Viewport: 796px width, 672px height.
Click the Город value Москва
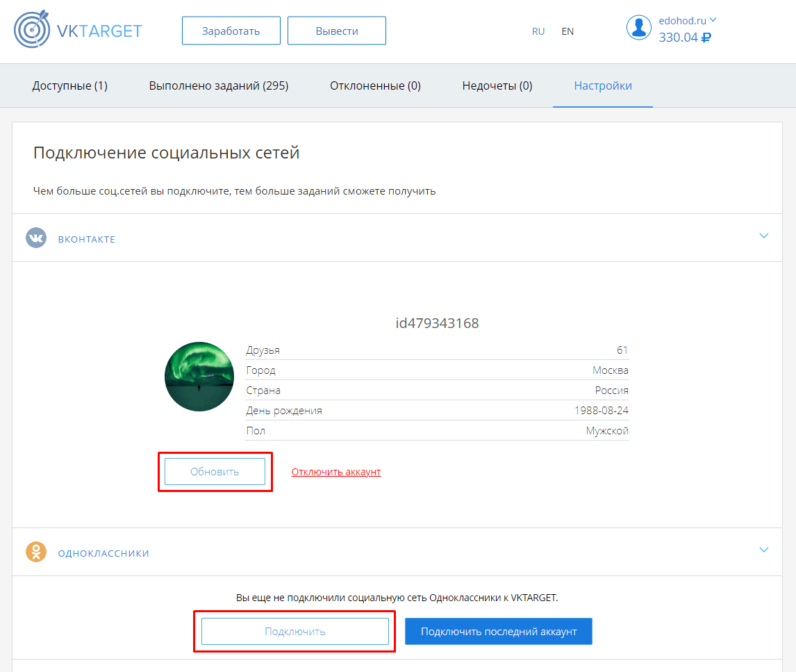pyautogui.click(x=611, y=370)
